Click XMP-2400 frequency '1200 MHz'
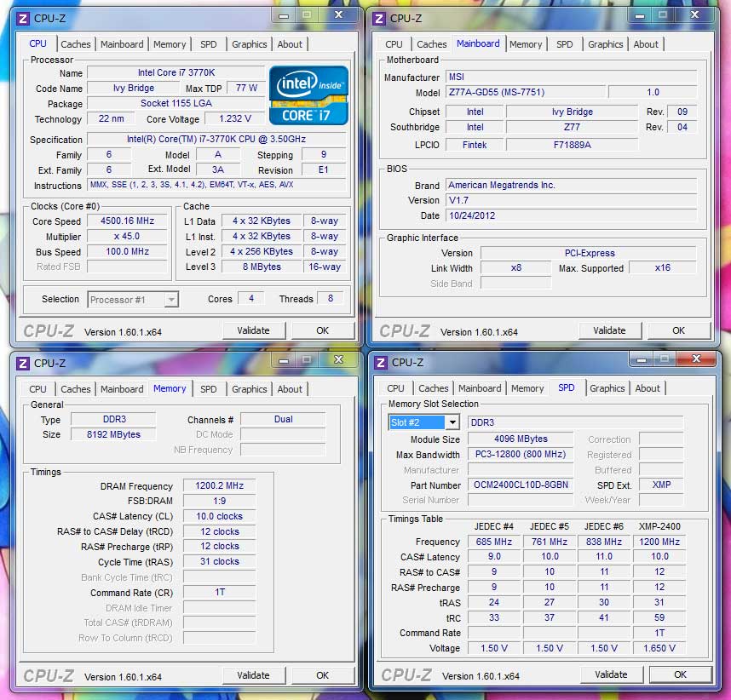This screenshot has width=731, height=700. [x=659, y=542]
